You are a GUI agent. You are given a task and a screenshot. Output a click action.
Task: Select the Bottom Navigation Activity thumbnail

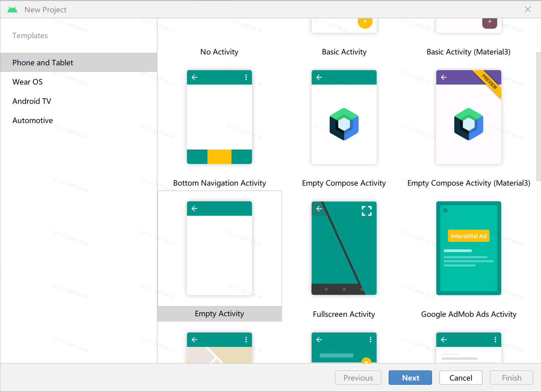tap(219, 117)
